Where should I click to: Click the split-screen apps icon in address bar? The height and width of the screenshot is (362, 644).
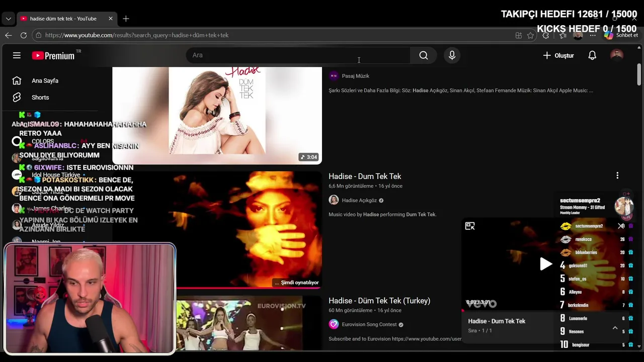pyautogui.click(x=518, y=35)
